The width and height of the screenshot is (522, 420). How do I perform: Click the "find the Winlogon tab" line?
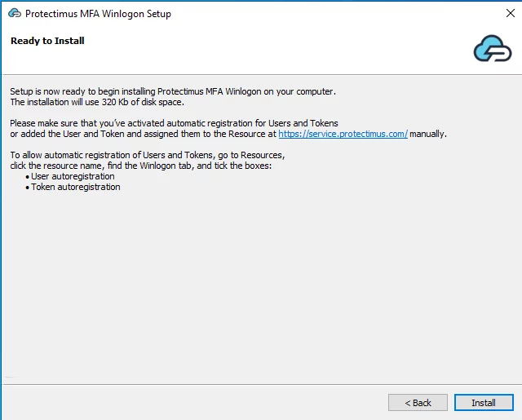pos(141,166)
